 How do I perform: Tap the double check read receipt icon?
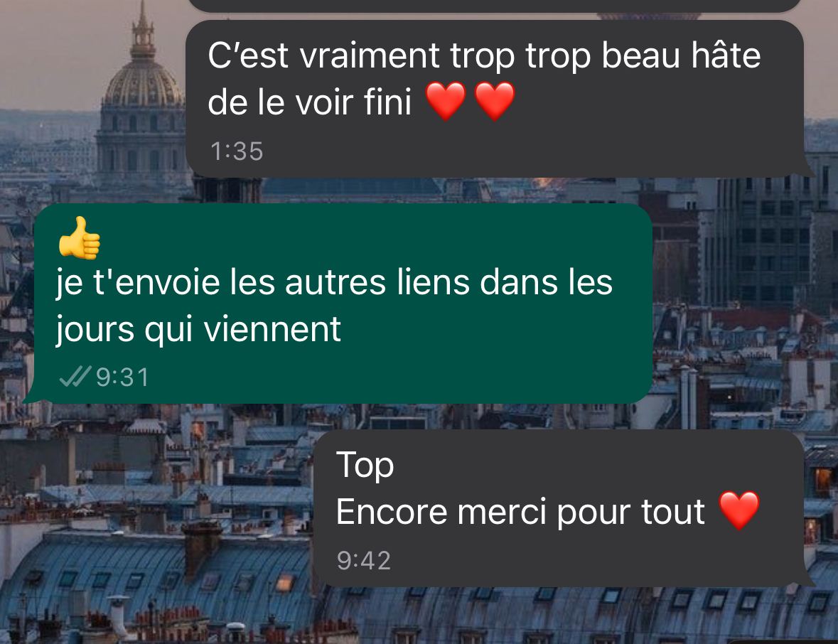coord(75,377)
